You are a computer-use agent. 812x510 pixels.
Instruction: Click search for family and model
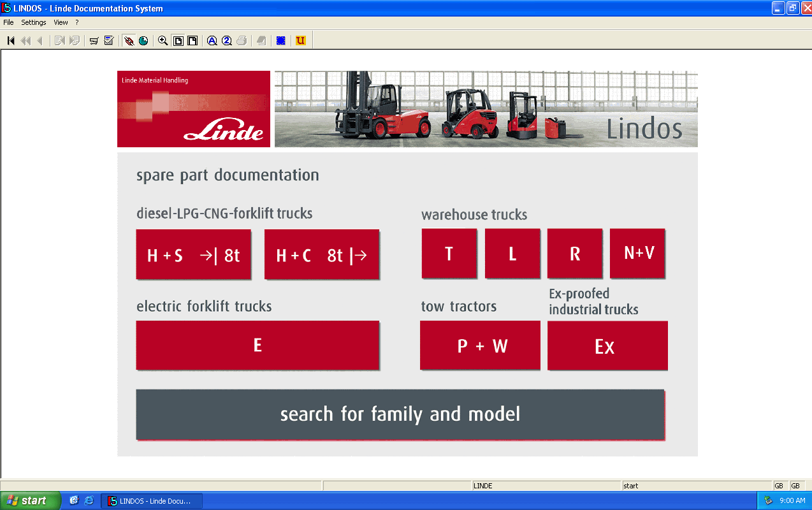(x=400, y=414)
